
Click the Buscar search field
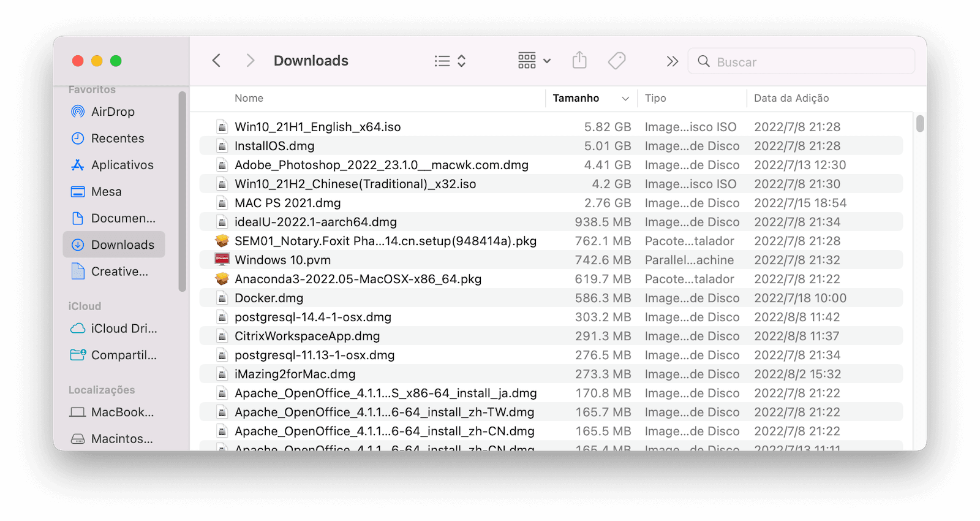pyautogui.click(x=801, y=61)
